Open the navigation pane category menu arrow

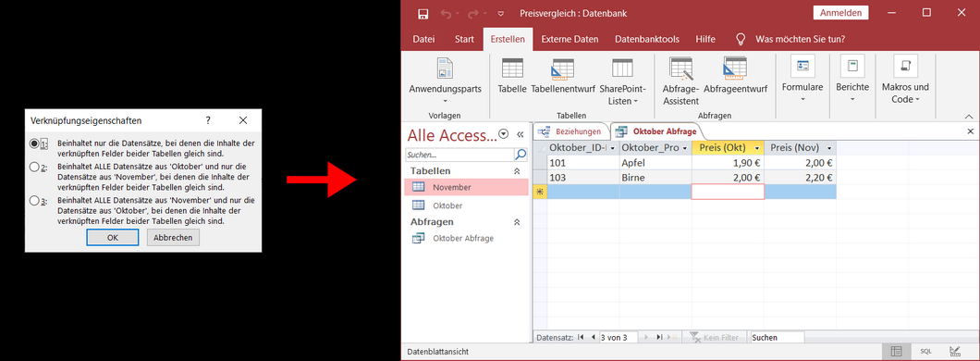pyautogui.click(x=503, y=134)
